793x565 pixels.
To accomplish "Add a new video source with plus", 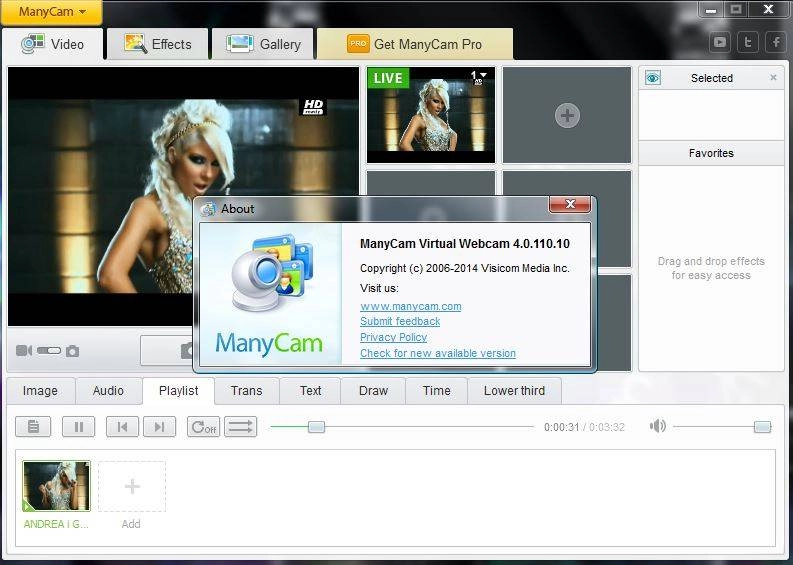I will (567, 115).
